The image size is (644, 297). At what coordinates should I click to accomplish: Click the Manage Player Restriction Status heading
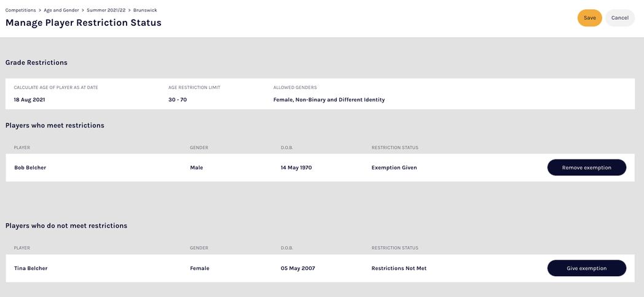tap(84, 23)
